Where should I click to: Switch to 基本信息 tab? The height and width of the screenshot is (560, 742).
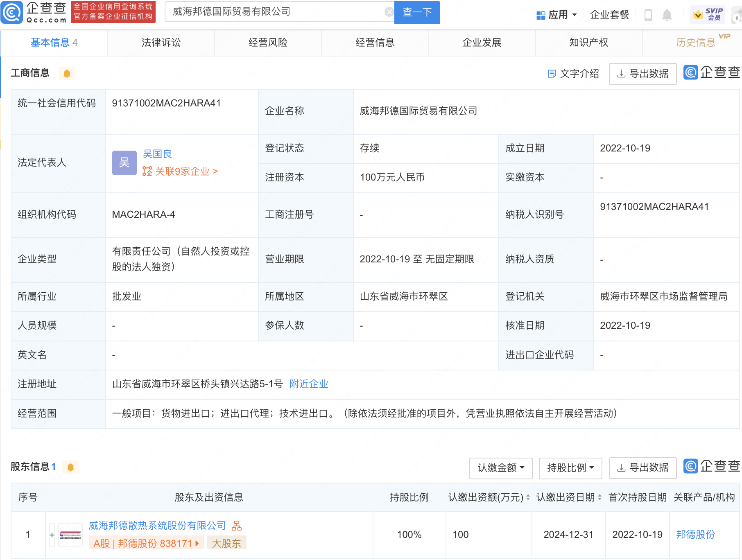[x=54, y=43]
